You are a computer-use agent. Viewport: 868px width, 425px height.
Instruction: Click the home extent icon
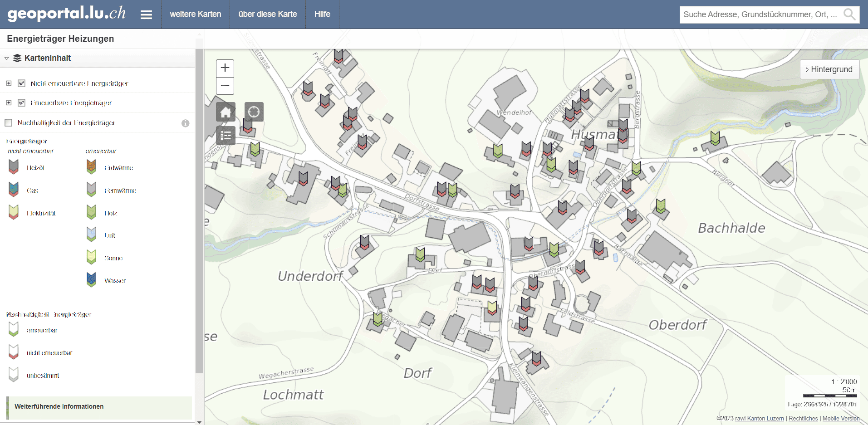[x=226, y=112]
